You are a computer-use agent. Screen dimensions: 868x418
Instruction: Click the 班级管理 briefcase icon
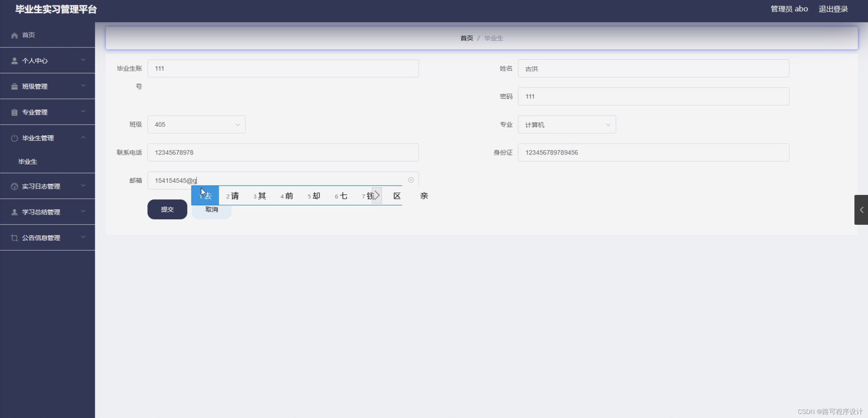[14, 86]
